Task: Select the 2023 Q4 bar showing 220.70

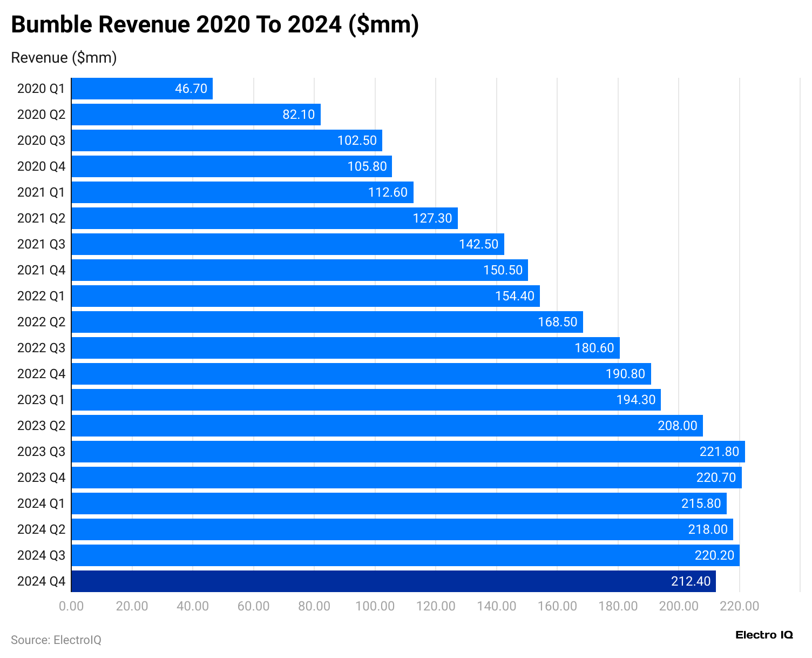Action: (x=407, y=478)
